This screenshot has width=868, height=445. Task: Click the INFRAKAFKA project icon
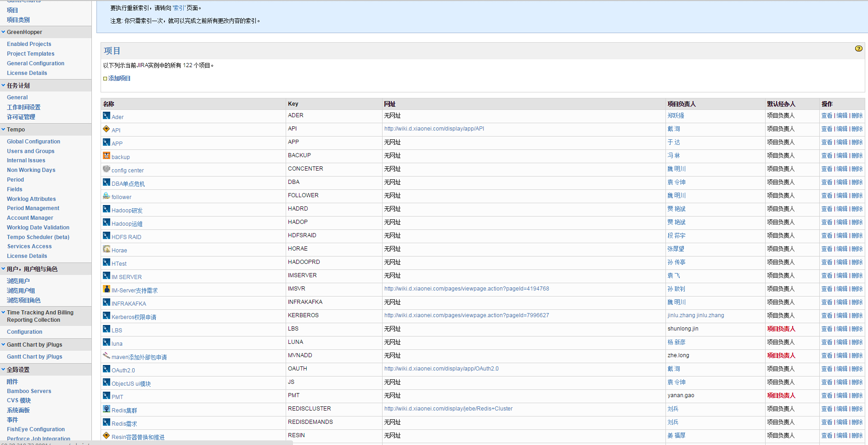coord(107,302)
